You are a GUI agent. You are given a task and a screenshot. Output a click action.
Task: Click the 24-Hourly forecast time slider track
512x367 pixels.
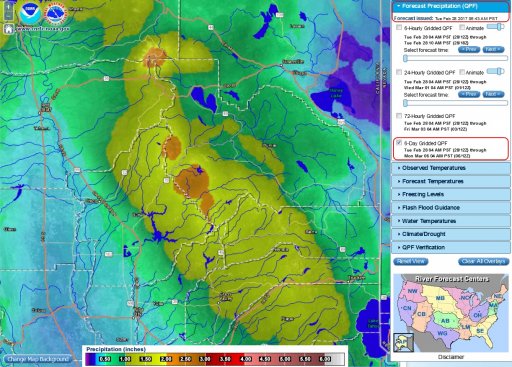(456, 103)
